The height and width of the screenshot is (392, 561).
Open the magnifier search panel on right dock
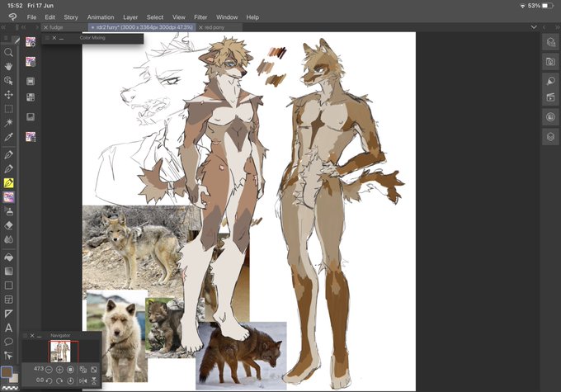click(550, 81)
